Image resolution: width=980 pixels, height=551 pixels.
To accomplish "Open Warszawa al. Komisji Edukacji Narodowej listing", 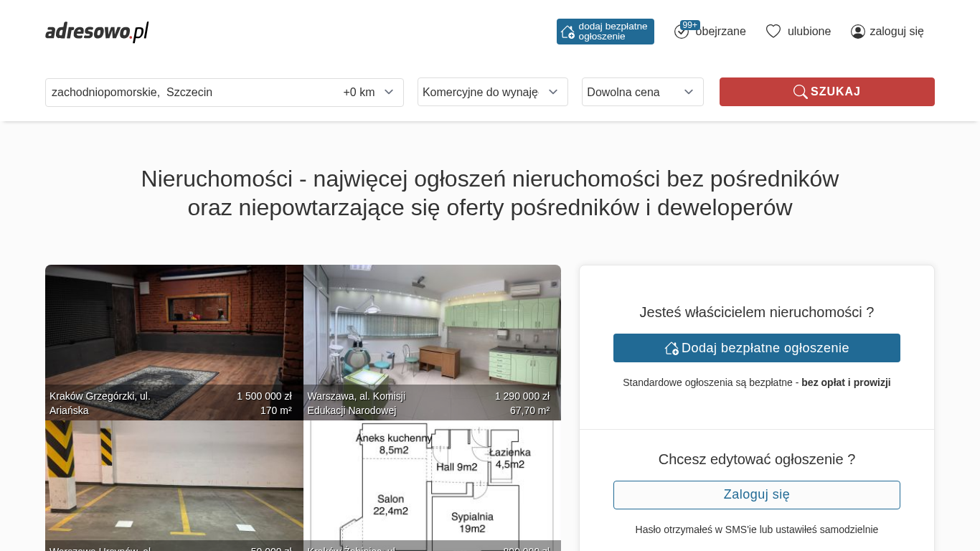I will [432, 330].
